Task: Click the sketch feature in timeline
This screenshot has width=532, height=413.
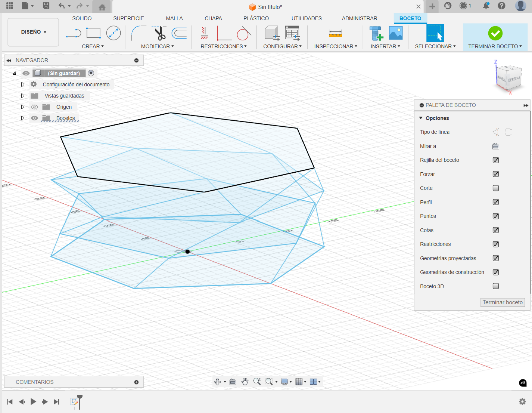Action: click(x=74, y=401)
